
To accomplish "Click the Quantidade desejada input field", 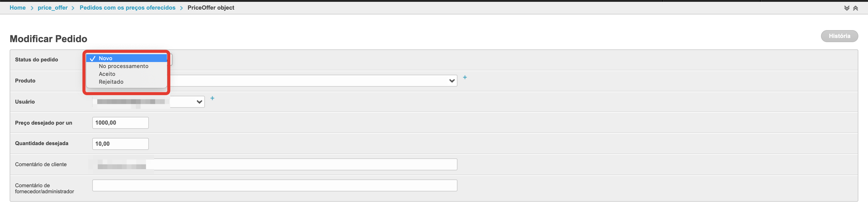I will 120,144.
